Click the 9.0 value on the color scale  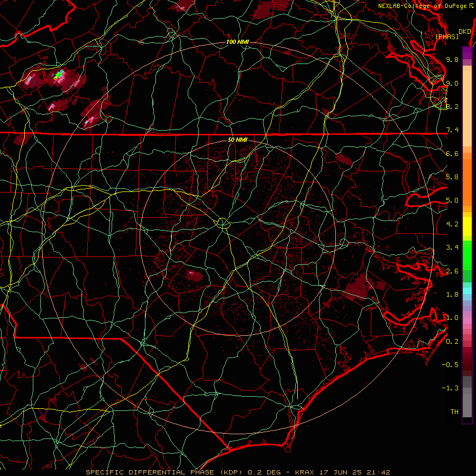coord(452,83)
